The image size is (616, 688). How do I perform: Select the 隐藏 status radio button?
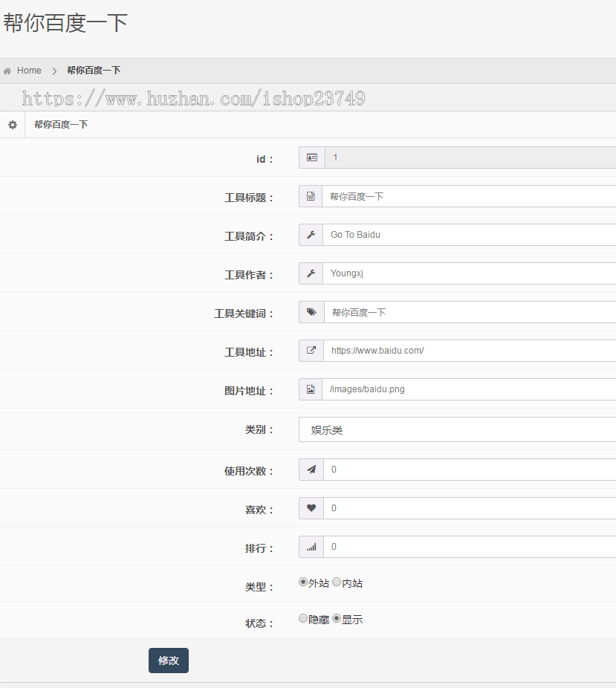click(x=302, y=618)
